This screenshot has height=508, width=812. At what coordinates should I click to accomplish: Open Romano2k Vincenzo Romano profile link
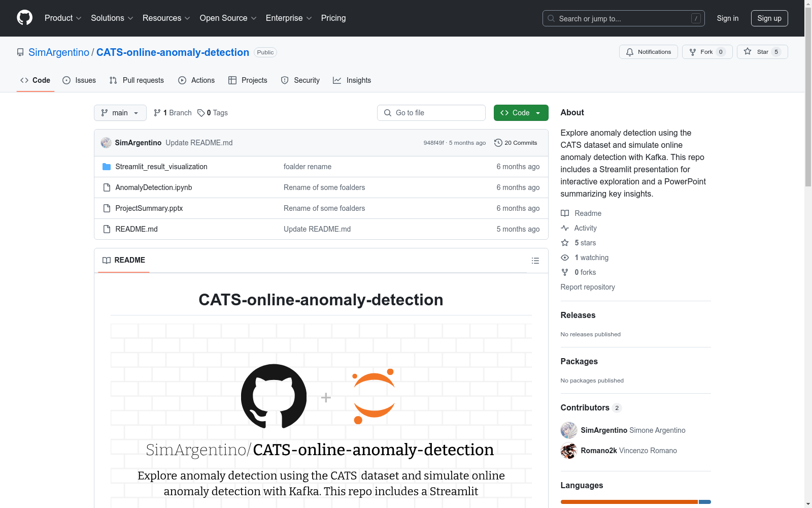point(629,451)
